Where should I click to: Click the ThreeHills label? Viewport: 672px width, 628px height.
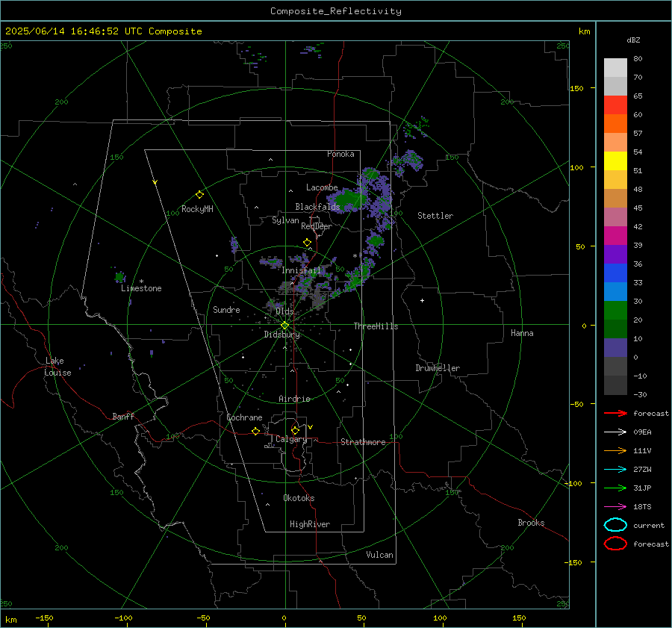[x=376, y=326]
